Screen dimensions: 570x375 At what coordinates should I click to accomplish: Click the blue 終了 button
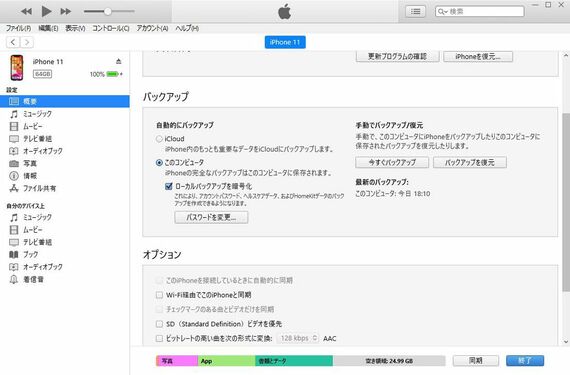[x=525, y=360]
